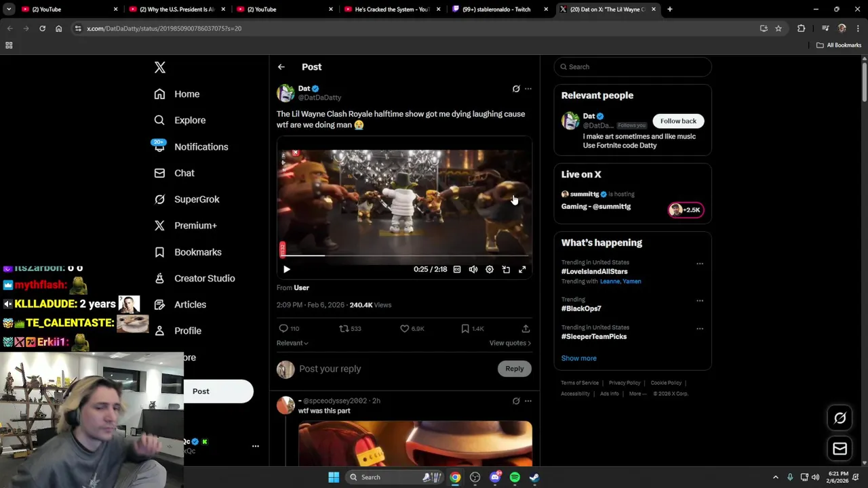The image size is (868, 488).
Task: Toggle video captions button
Action: click(457, 269)
